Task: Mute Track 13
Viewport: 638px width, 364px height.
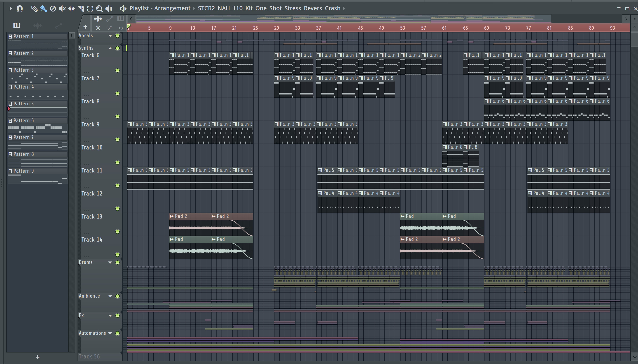Action: (118, 232)
